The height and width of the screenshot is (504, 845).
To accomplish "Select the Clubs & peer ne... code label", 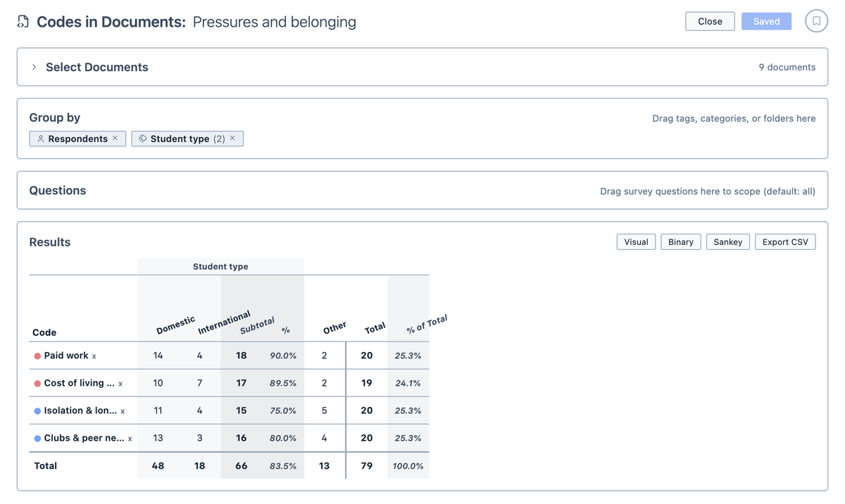I will (x=84, y=438).
